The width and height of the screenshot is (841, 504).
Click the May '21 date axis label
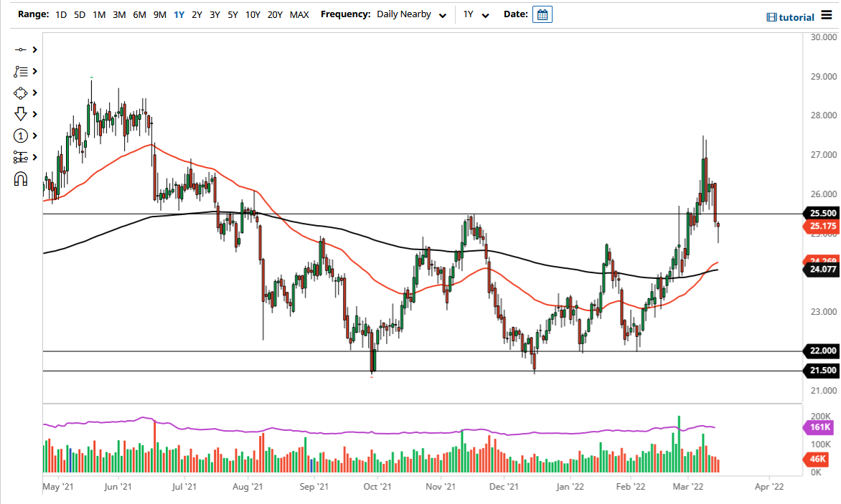pos(58,487)
